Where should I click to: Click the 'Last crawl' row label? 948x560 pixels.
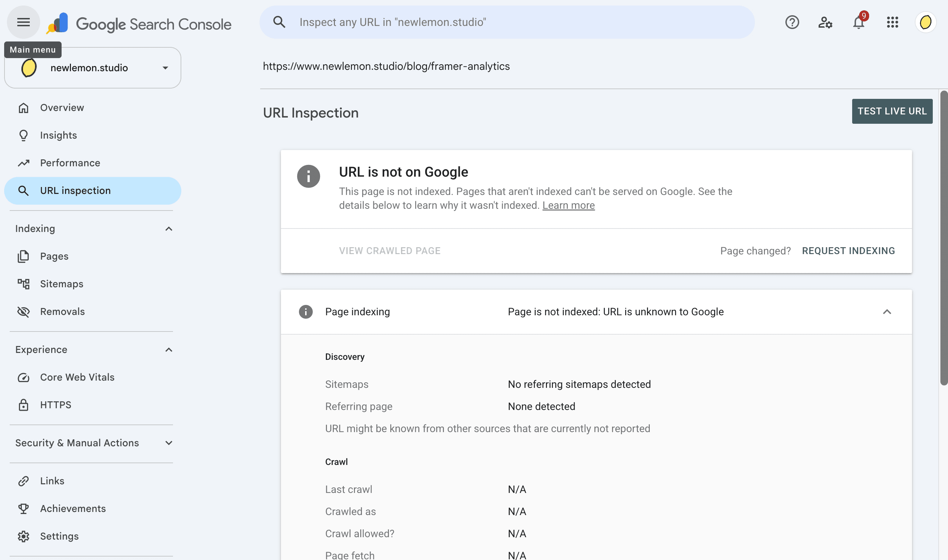[349, 489]
